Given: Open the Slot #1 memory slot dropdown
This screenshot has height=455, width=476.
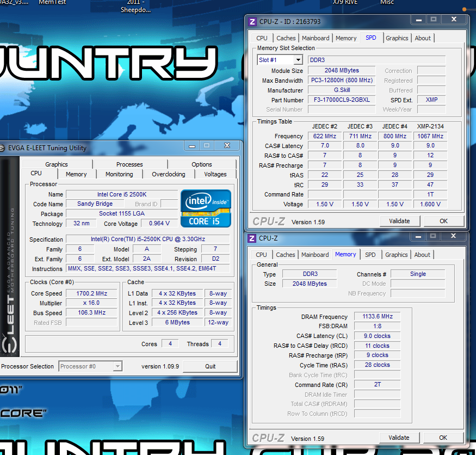Looking at the screenshot, I should click(298, 60).
